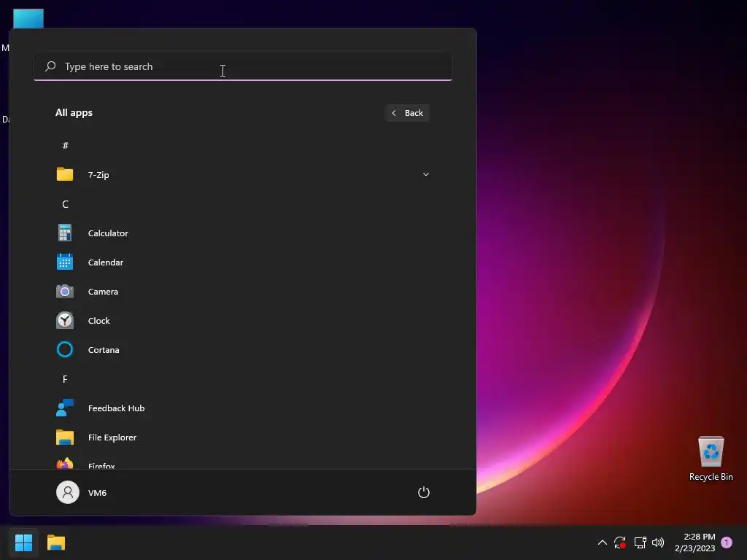Screen dimensions: 747x560
Task: Click the Back button in All apps
Action: [408, 113]
